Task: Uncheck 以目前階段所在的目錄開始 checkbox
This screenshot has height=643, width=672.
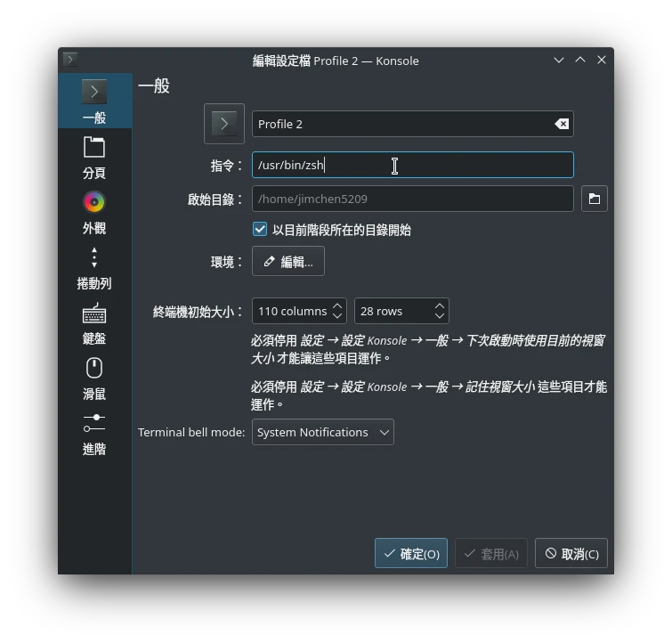Action: 260,230
